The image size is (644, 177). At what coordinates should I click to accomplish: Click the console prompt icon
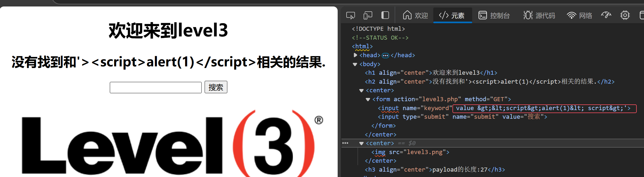pyautogui.click(x=482, y=15)
